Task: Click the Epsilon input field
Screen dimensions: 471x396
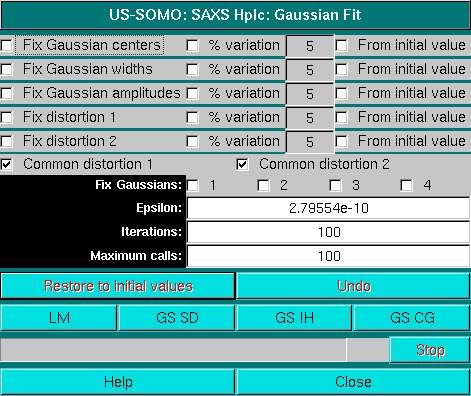Action: (x=328, y=208)
